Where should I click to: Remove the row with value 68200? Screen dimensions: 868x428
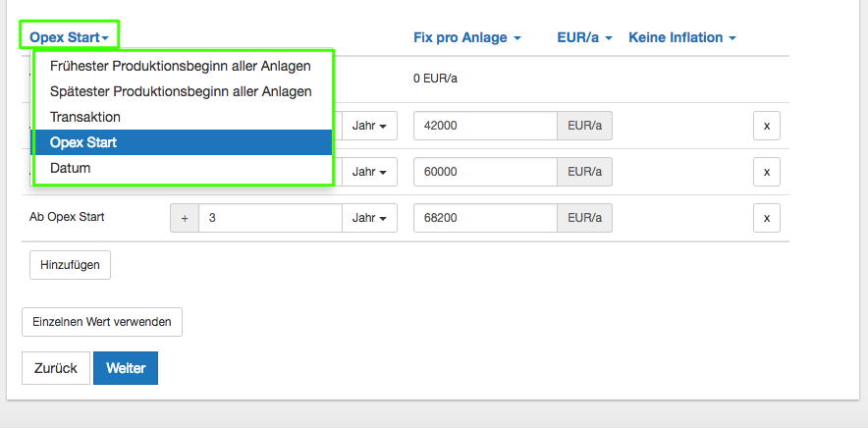(x=767, y=218)
